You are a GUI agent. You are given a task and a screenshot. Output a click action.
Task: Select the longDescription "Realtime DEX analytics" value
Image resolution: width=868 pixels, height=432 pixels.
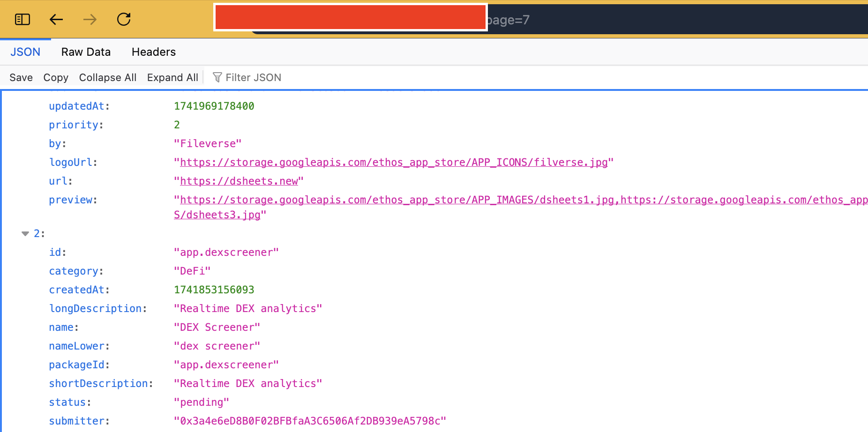(248, 308)
